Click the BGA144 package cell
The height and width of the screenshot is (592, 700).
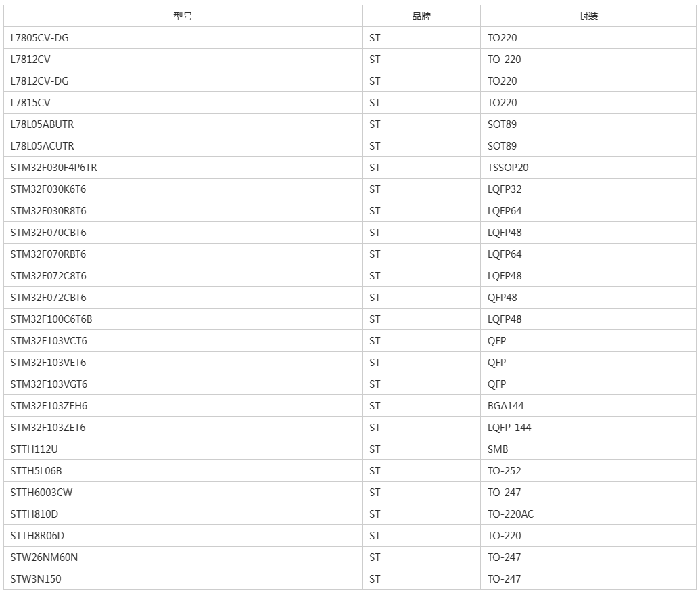588,406
